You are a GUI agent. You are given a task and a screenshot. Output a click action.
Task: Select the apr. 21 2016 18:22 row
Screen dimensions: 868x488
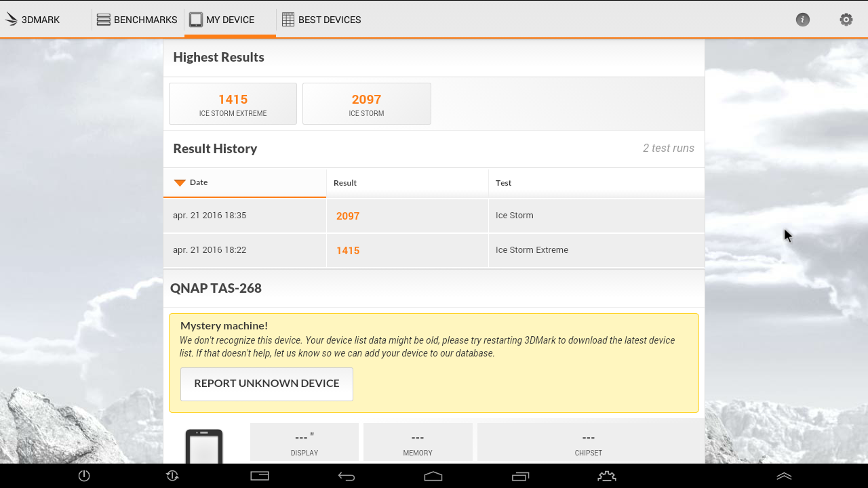click(434, 250)
